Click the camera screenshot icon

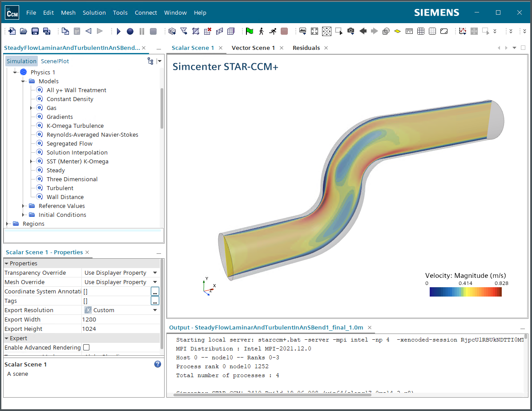point(351,31)
